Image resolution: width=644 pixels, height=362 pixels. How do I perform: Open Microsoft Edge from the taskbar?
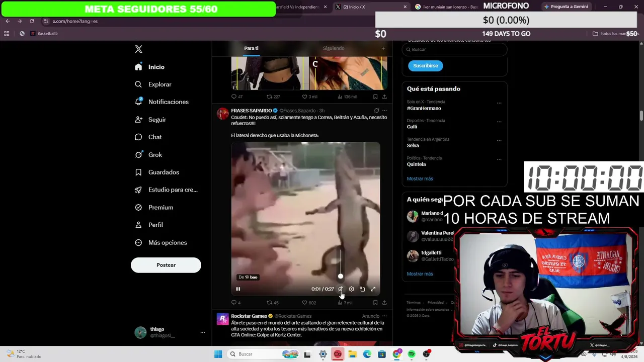pyautogui.click(x=367, y=354)
